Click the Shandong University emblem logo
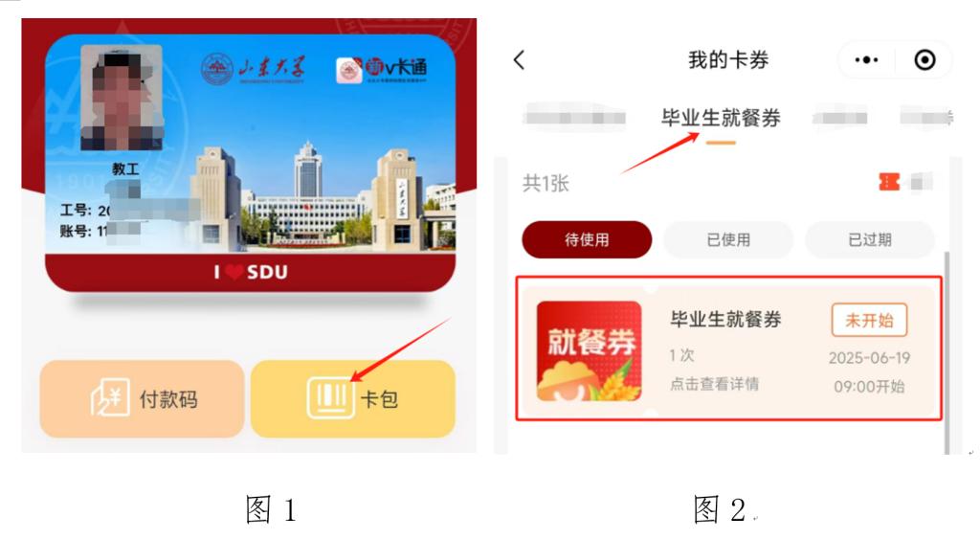The width and height of the screenshot is (980, 539). click(216, 69)
